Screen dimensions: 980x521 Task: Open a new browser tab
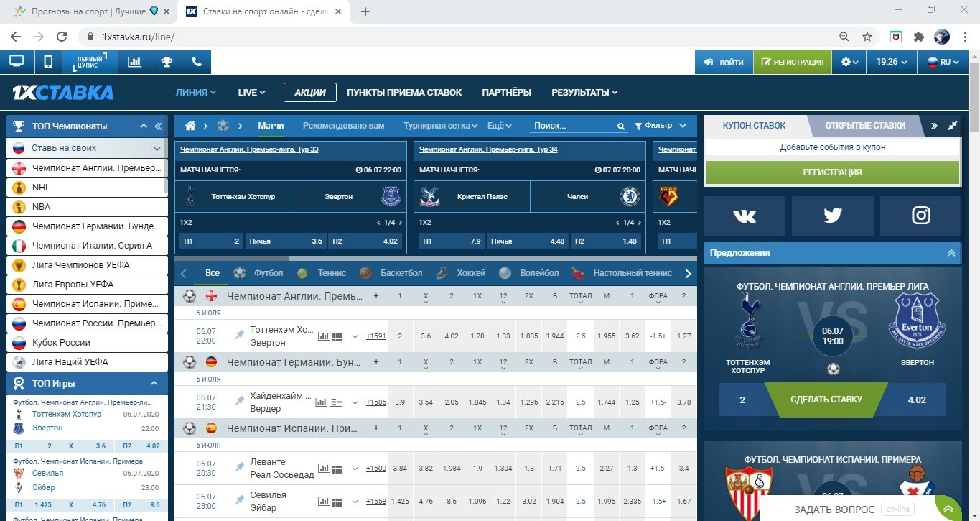pyautogui.click(x=365, y=11)
